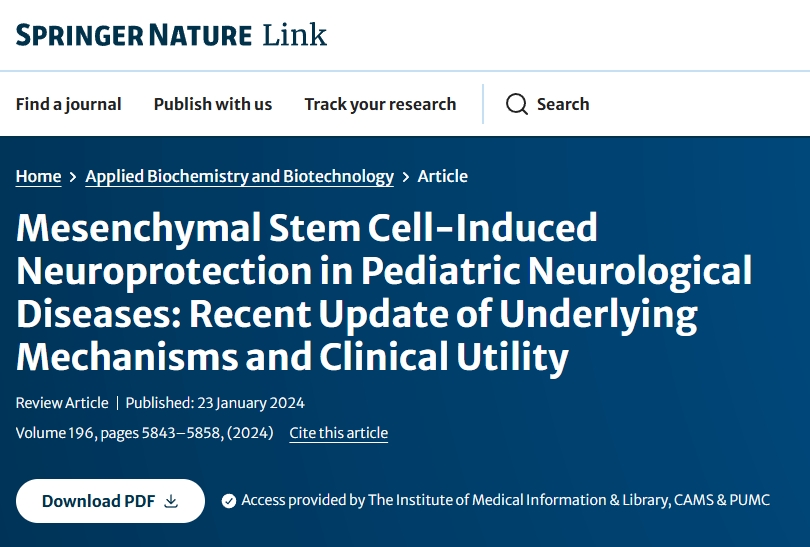The image size is (810, 547).
Task: Click the Springer Nature Link logo
Action: click(171, 35)
